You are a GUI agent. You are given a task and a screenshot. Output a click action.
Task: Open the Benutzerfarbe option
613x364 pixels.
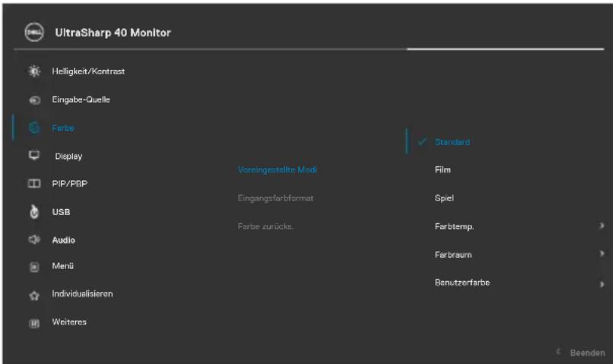[462, 283]
